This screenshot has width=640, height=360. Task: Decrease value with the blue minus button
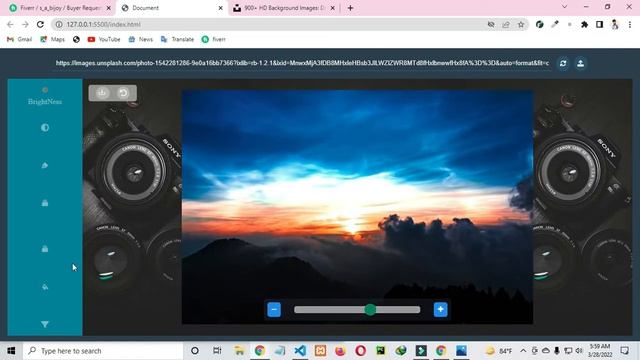click(x=274, y=309)
